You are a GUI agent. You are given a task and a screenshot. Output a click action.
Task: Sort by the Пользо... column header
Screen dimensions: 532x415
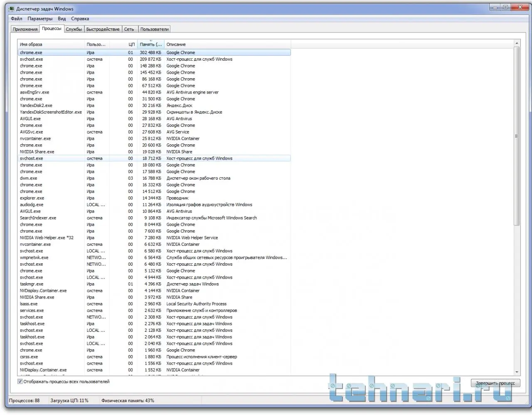click(97, 44)
